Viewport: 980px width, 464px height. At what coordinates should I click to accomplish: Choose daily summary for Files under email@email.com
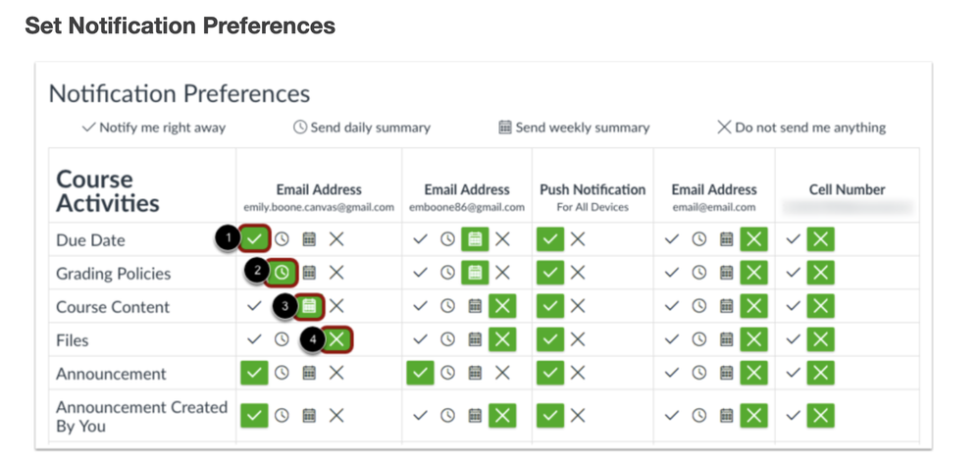pyautogui.click(x=699, y=339)
